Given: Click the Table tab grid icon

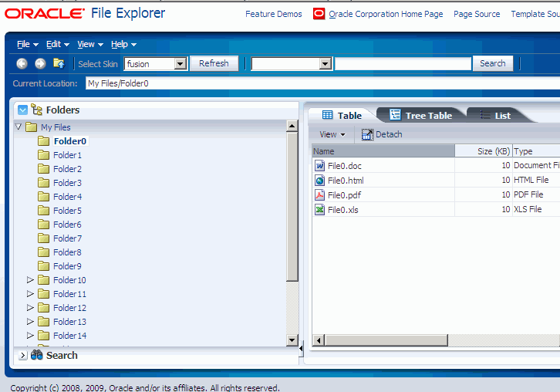Looking at the screenshot, I should (x=327, y=115).
